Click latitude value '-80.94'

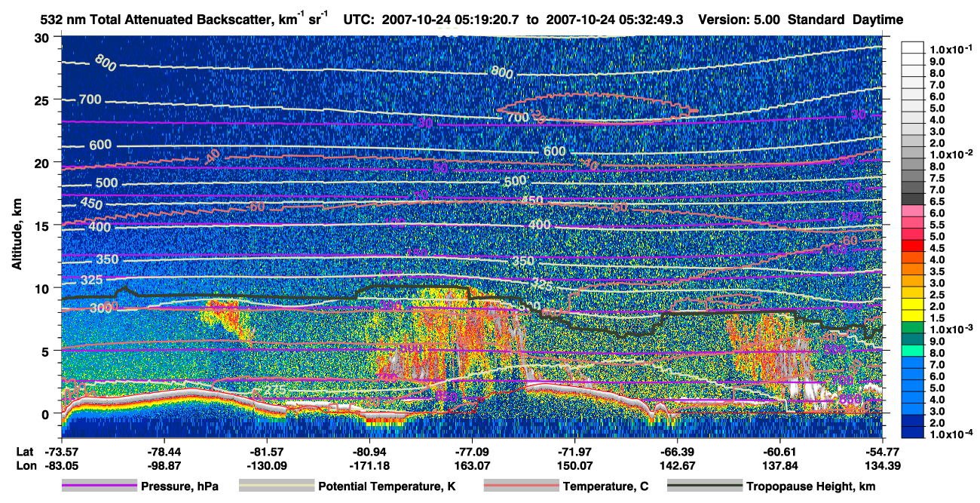pyautogui.click(x=369, y=452)
